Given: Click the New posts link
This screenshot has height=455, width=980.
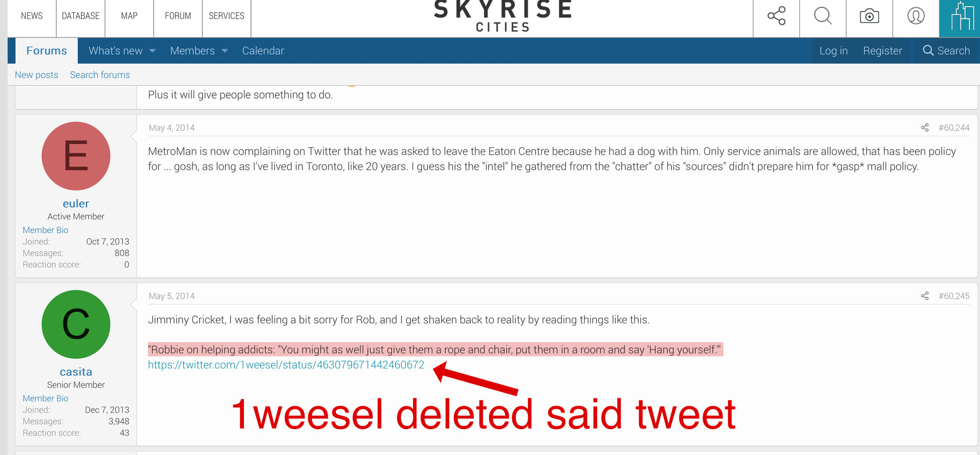Looking at the screenshot, I should 36,75.
